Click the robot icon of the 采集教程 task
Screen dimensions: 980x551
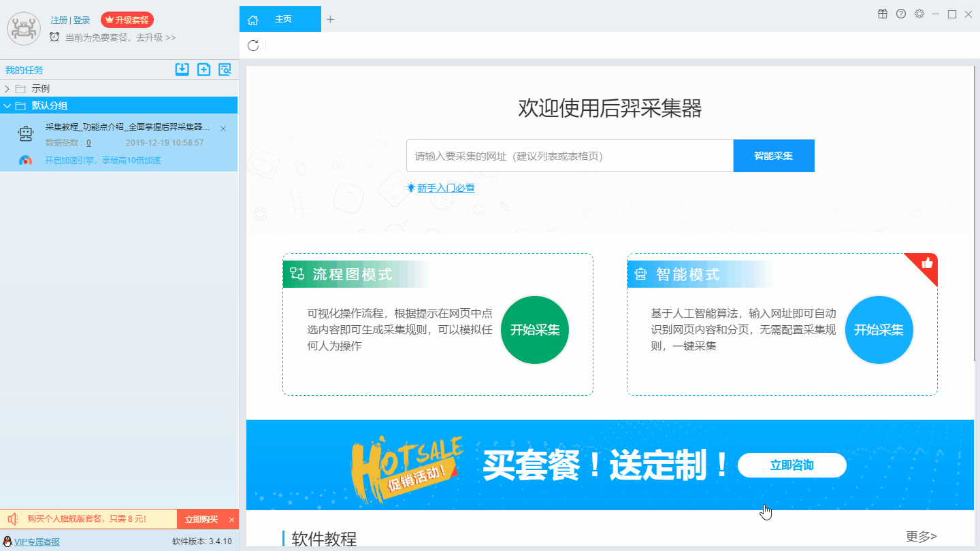[x=26, y=134]
